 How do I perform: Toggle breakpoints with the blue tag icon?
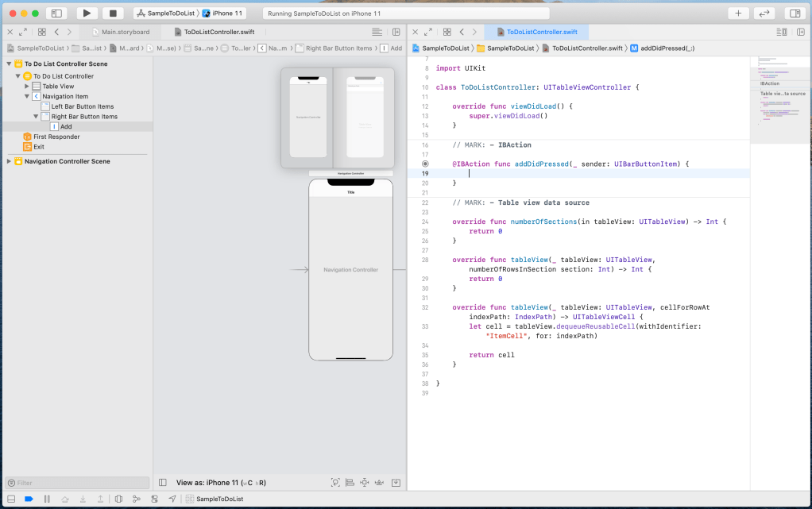pos(29,499)
